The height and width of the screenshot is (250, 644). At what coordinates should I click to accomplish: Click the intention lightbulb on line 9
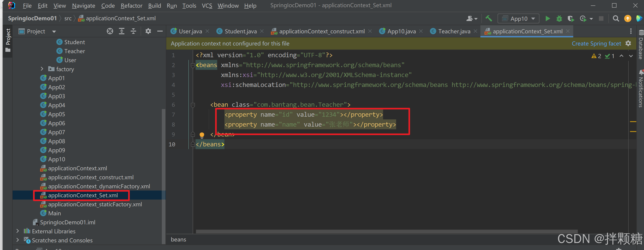coord(202,135)
